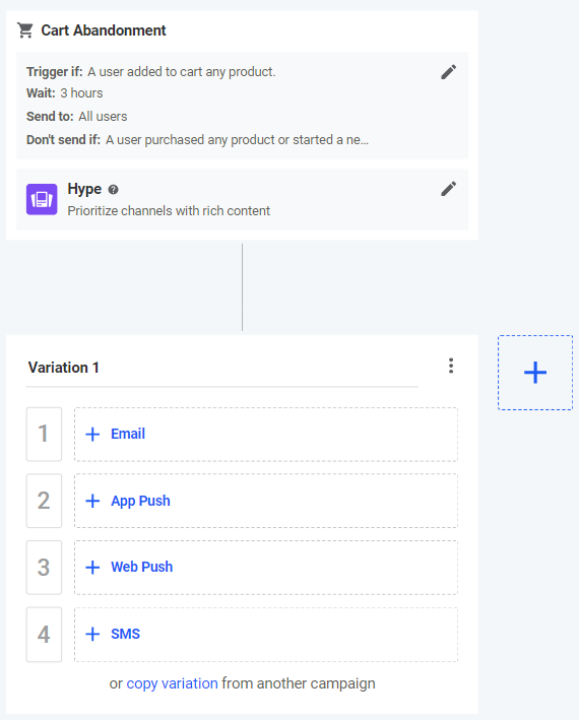The height and width of the screenshot is (720, 579).
Task: Follow the copy variation link
Action: pyautogui.click(x=172, y=683)
